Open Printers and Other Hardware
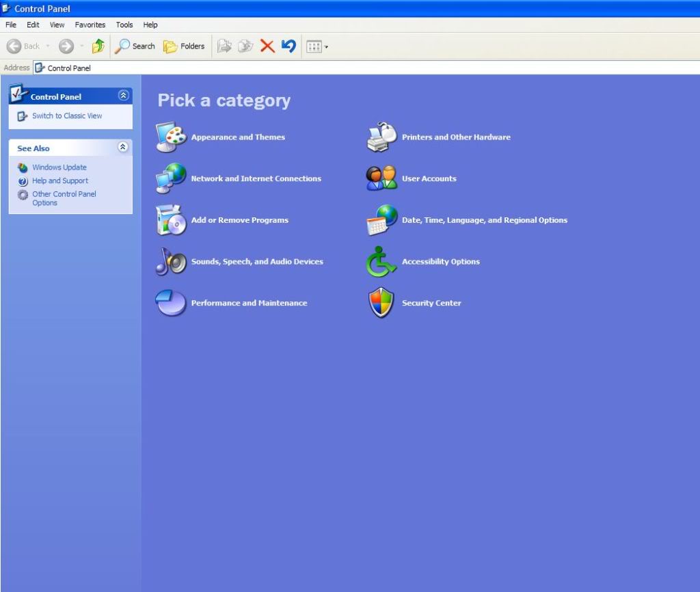This screenshot has height=592, width=700. pyautogui.click(x=456, y=137)
